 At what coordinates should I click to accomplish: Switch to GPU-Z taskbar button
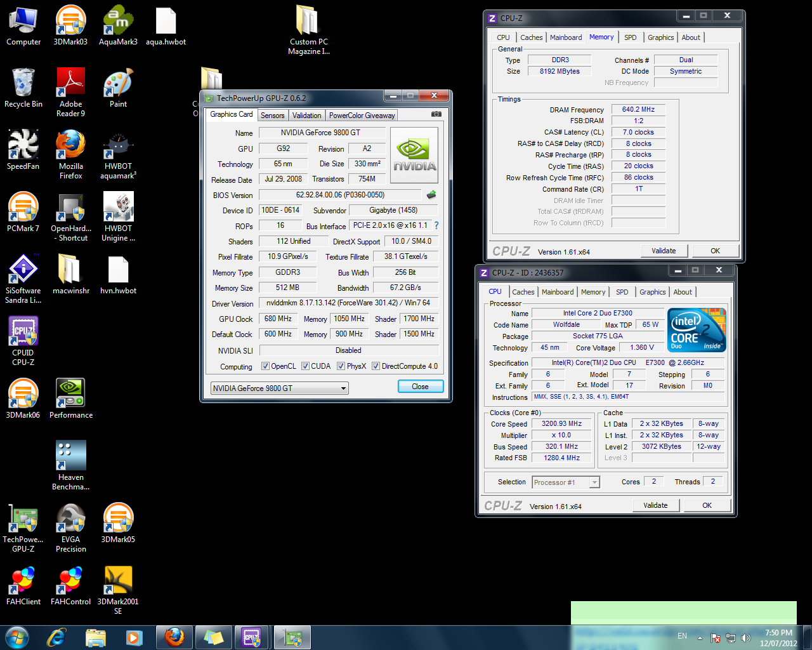[x=292, y=637]
